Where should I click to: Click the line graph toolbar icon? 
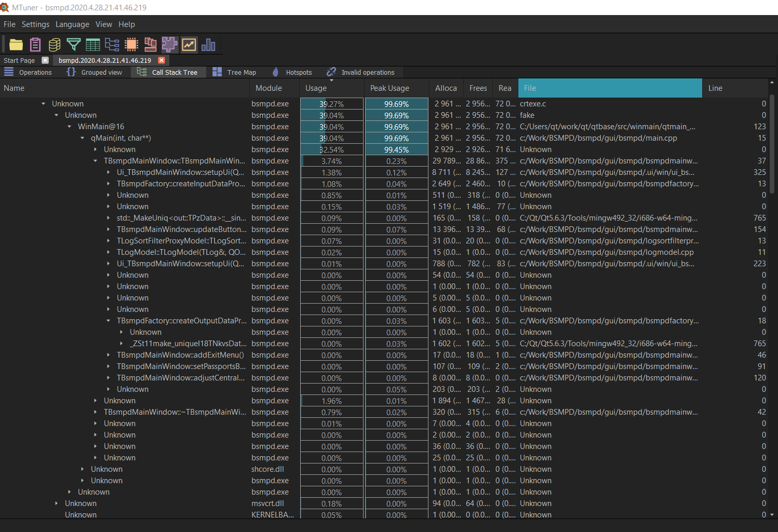click(x=189, y=45)
